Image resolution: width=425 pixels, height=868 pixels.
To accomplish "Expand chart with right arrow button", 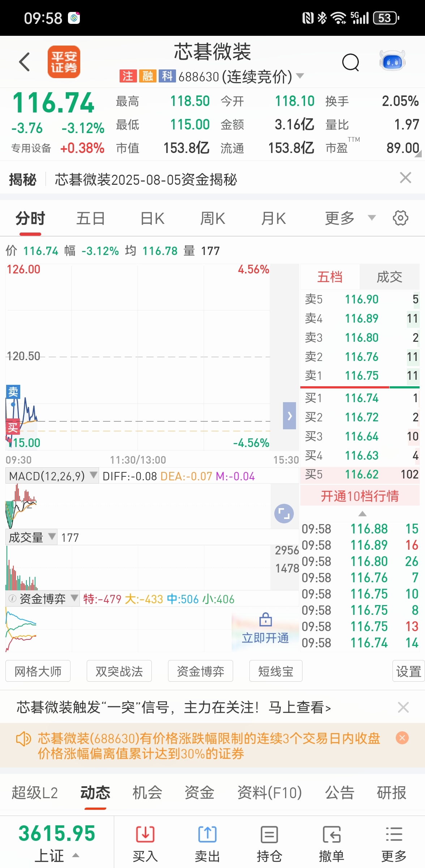I will tap(289, 416).
